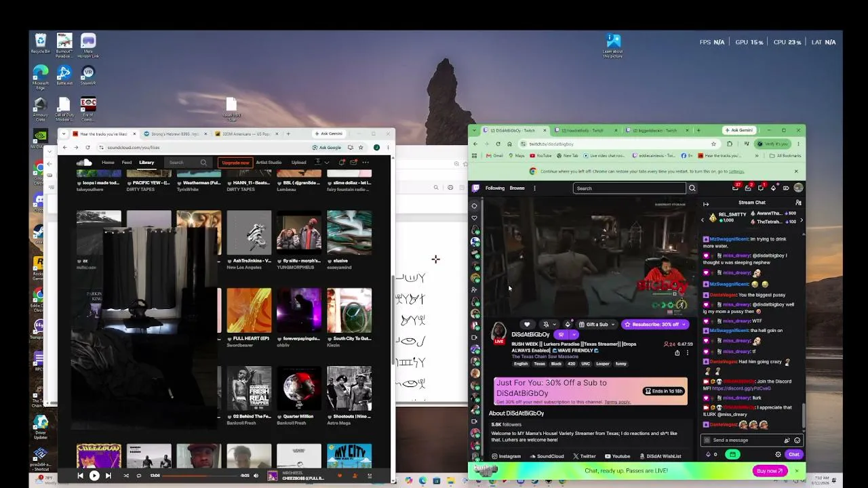Share the DiSdAtBiGbOy stream
The image size is (868, 488).
coord(677,352)
